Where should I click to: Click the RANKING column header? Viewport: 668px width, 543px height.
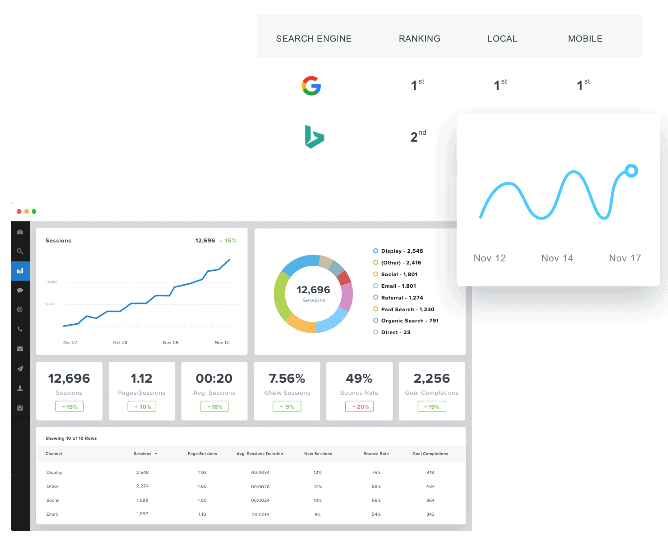420,39
